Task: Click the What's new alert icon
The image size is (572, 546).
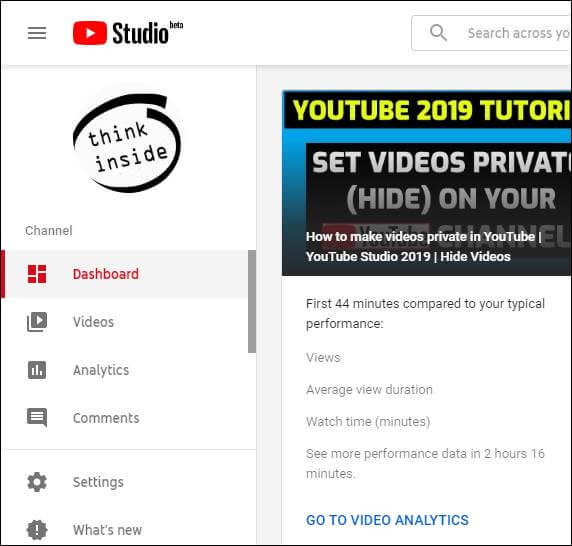Action: click(37, 530)
